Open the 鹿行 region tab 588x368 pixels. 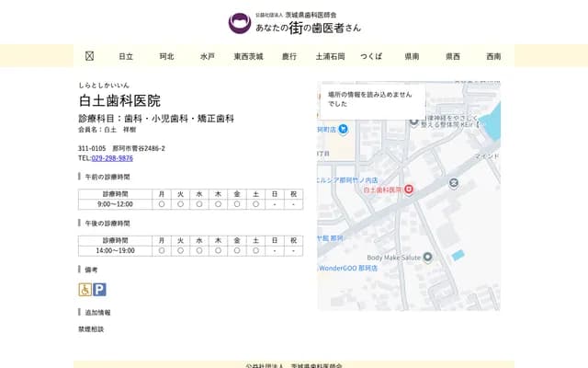[x=289, y=56]
